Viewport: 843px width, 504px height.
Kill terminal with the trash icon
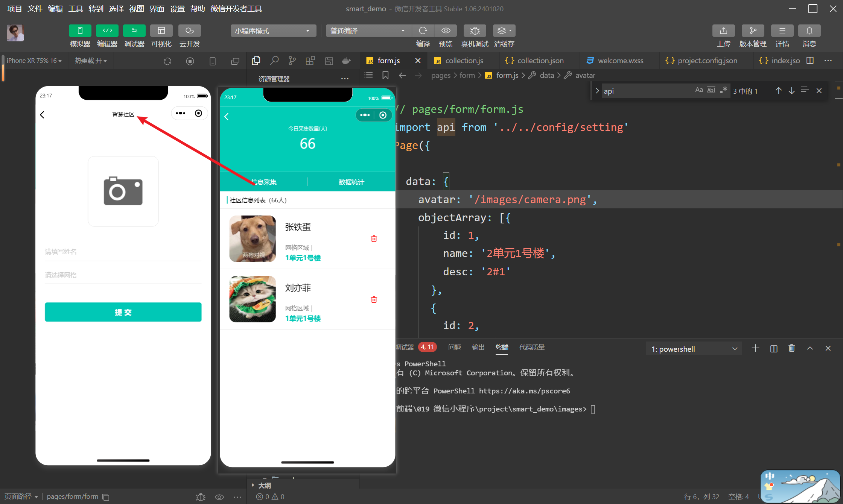[x=791, y=348]
